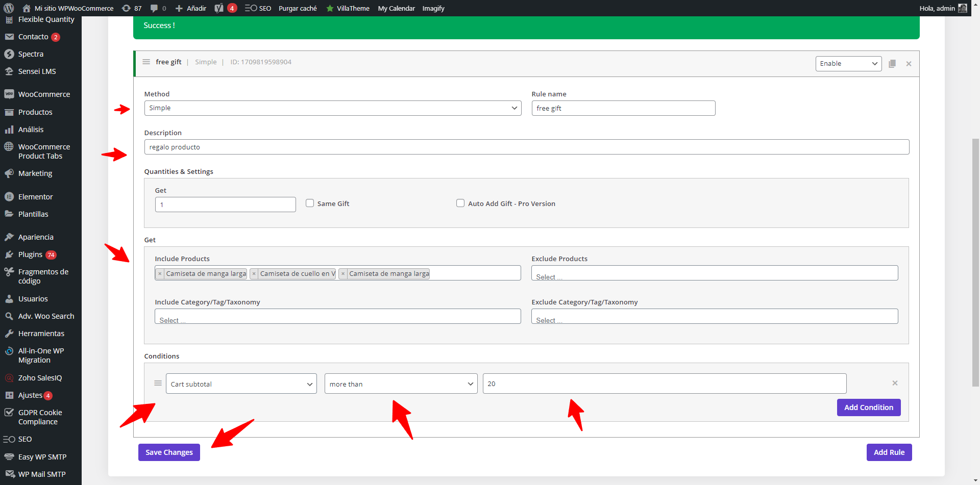Remove the first Camiseta de manga larga tag

tap(160, 274)
